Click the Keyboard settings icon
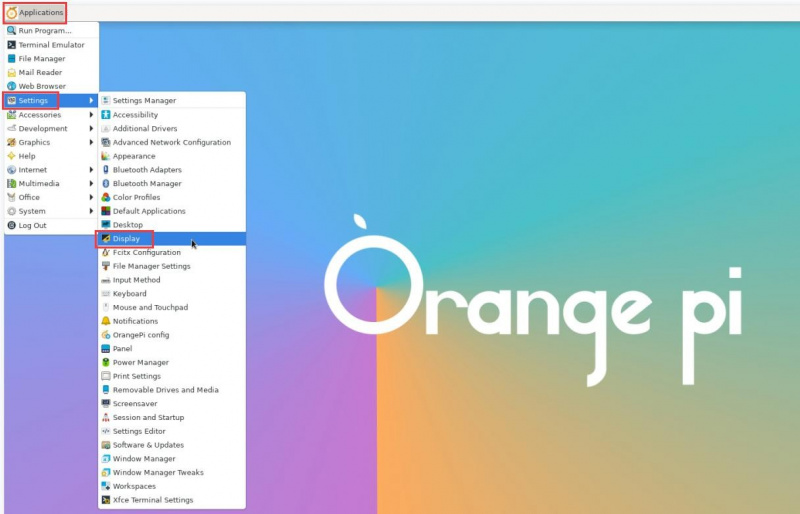 click(106, 294)
